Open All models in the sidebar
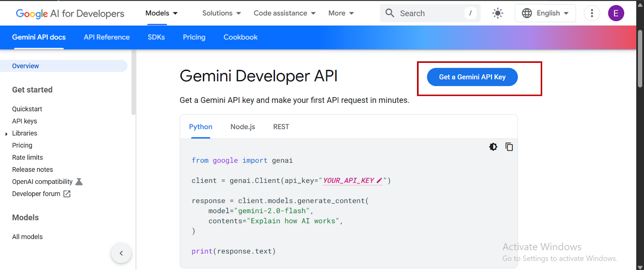This screenshot has height=270, width=644. point(27,237)
